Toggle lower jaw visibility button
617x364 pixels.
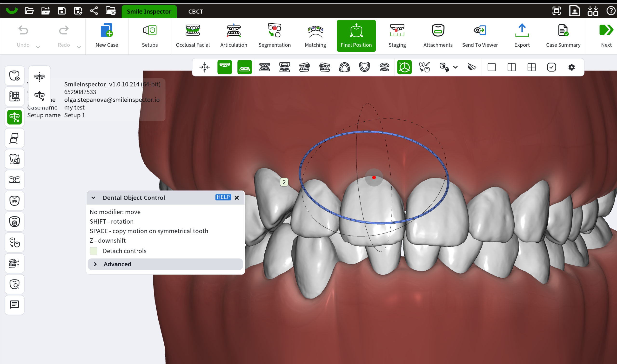245,67
